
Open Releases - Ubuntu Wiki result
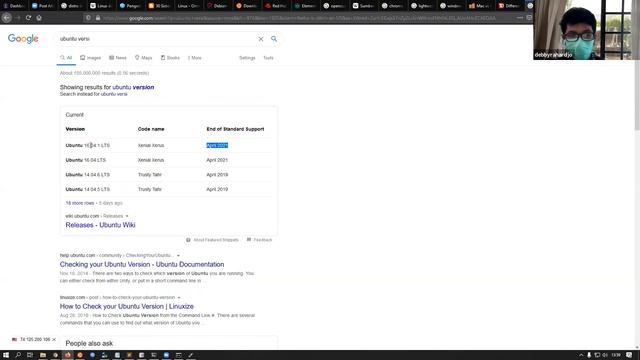coord(100,225)
